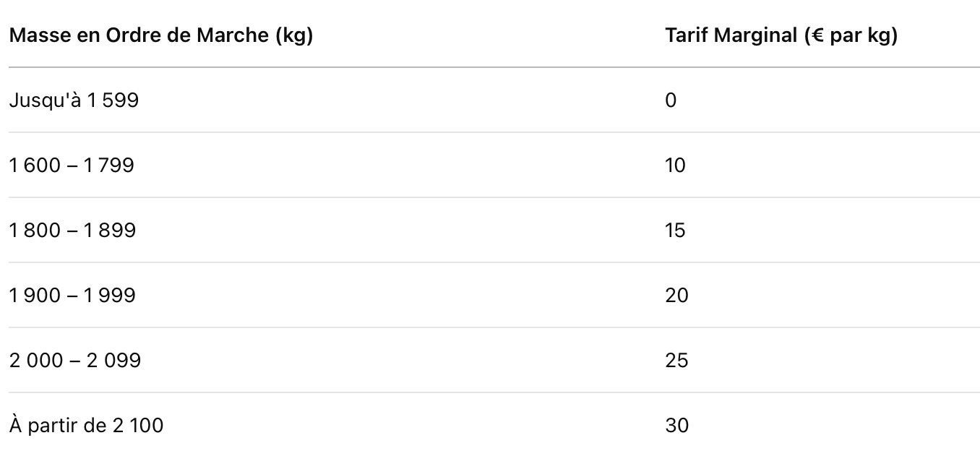This screenshot has width=980, height=464.
Task: Click the number '2 100' in last row
Action: point(138,425)
